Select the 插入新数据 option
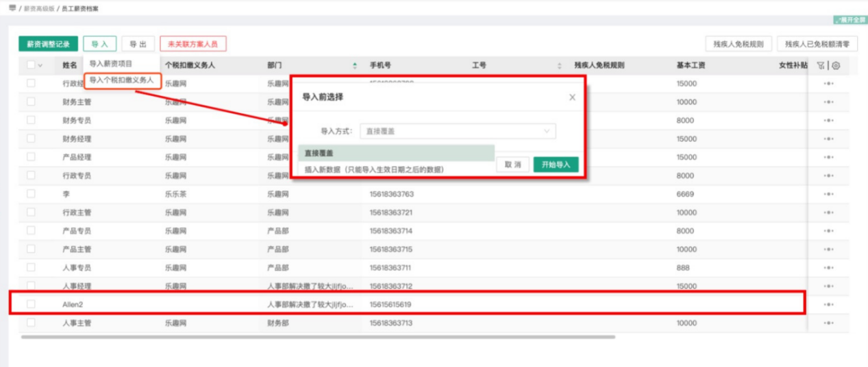The width and height of the screenshot is (868, 367). [374, 169]
